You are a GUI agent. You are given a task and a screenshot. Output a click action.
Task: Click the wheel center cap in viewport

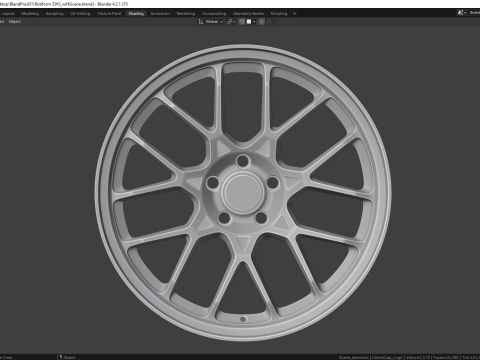pyautogui.click(x=243, y=192)
